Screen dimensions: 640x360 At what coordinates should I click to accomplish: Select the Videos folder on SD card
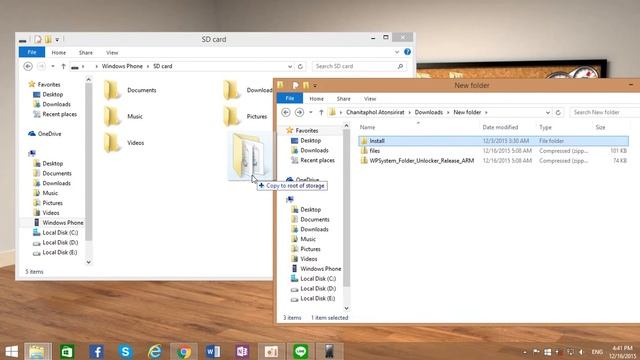tap(124, 143)
